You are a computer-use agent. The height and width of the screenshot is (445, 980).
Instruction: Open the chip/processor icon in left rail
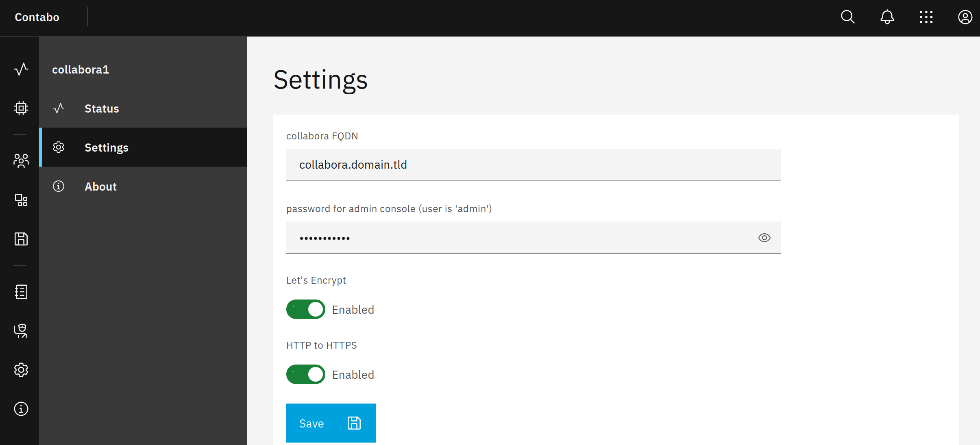click(21, 108)
